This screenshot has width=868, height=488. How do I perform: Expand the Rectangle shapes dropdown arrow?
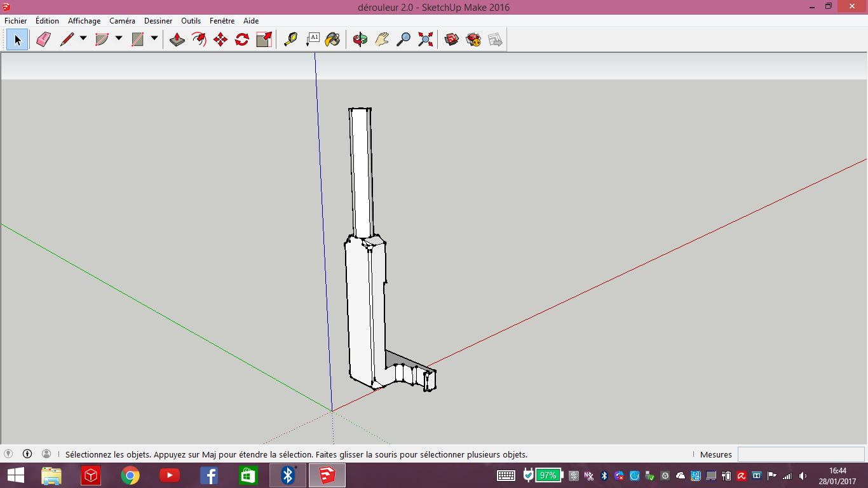coord(154,39)
